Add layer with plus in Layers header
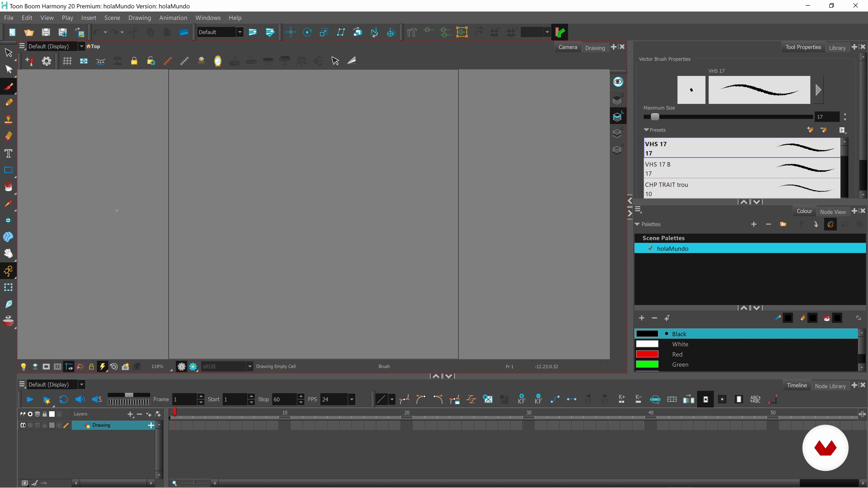868x488 pixels. (130, 414)
